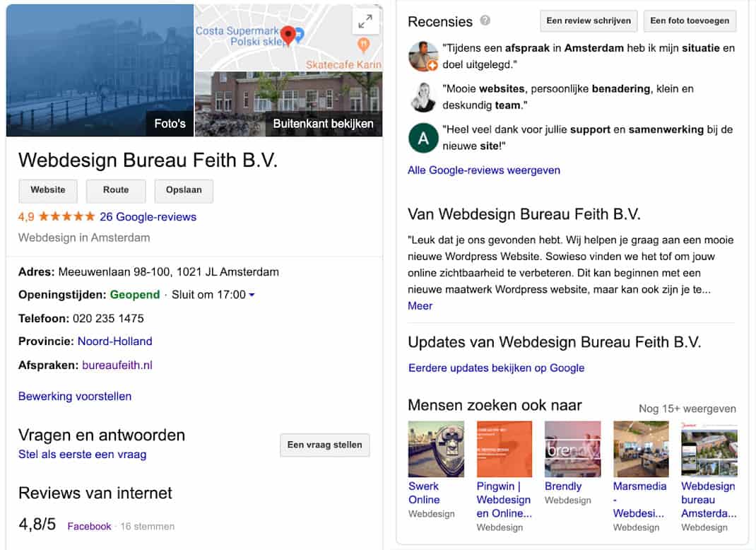756x550 pixels.
Task: Write a review via Een review schrijven
Action: [589, 21]
